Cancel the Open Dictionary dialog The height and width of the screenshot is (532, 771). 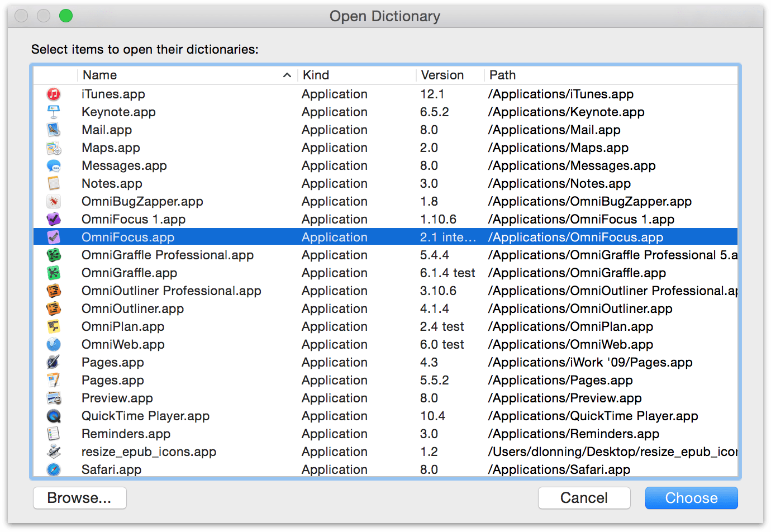[x=584, y=498]
